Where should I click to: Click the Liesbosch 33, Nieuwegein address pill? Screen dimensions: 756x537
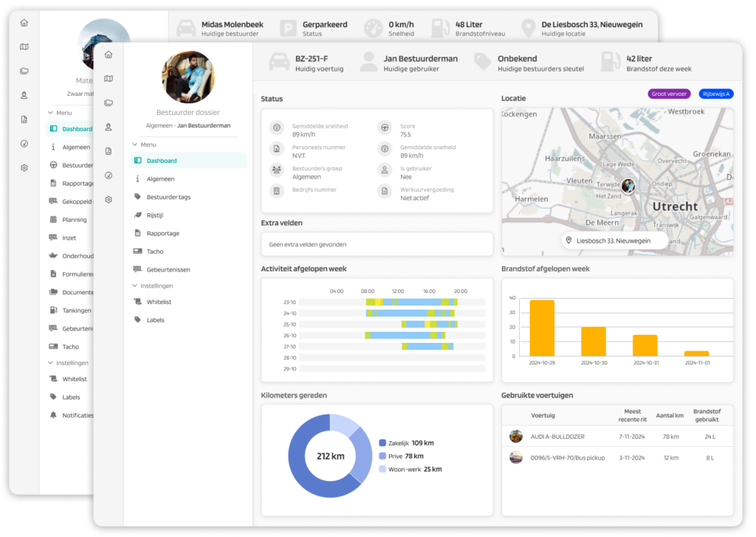615,240
